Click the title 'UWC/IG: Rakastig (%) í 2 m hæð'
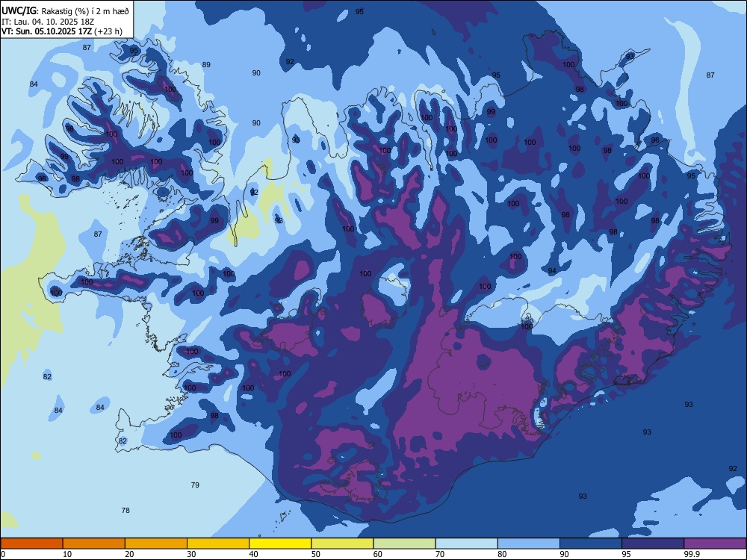The image size is (747, 560). [65, 10]
